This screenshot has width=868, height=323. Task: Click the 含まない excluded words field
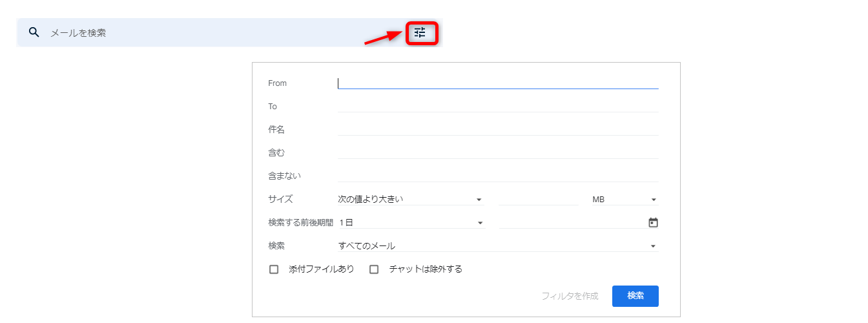coord(497,176)
